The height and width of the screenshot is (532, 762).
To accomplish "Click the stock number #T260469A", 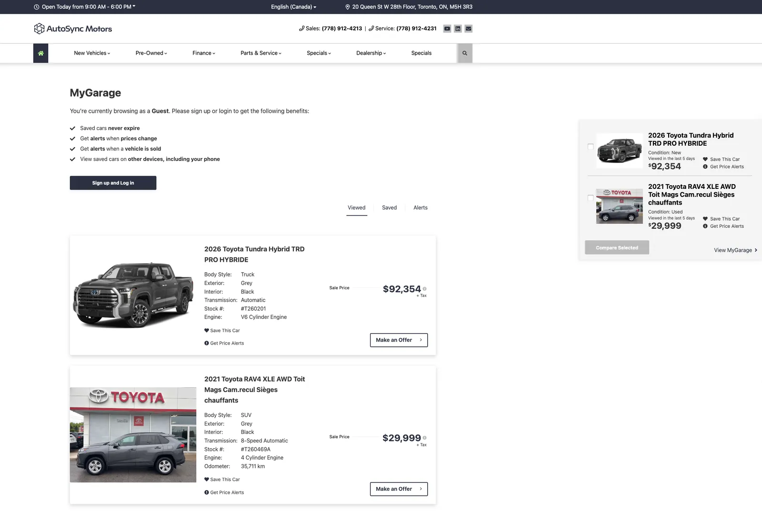I will pos(256,449).
